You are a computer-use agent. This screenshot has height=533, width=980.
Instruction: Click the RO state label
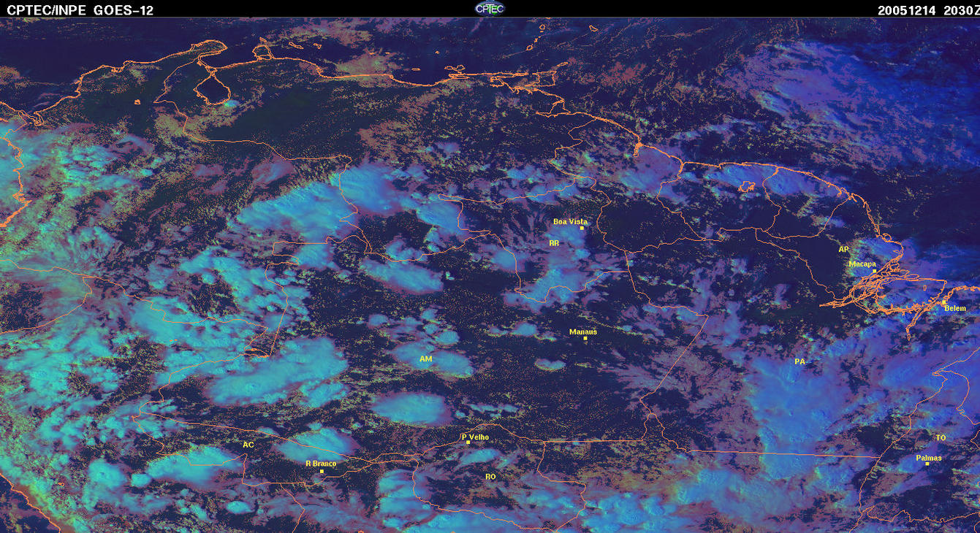[490, 476]
